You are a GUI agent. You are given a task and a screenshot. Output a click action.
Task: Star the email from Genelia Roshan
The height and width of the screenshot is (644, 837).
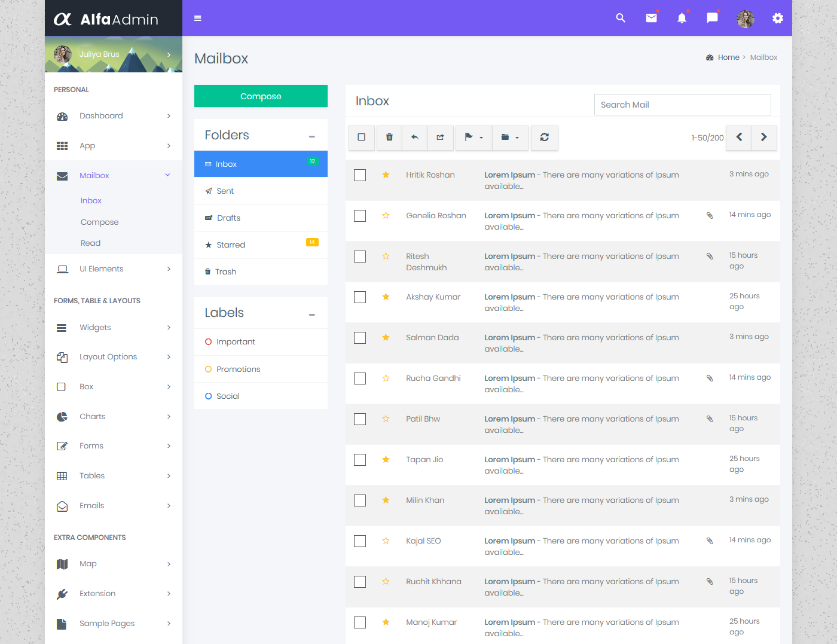tap(386, 216)
